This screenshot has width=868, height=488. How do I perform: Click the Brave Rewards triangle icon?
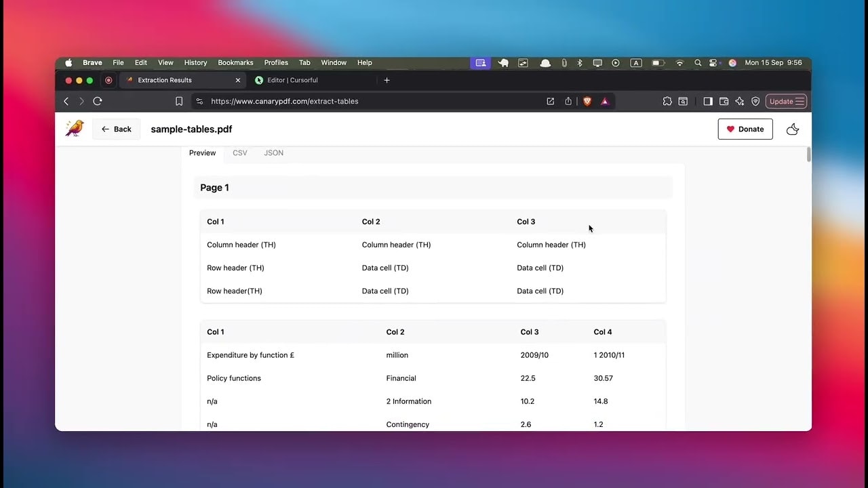[x=605, y=101]
